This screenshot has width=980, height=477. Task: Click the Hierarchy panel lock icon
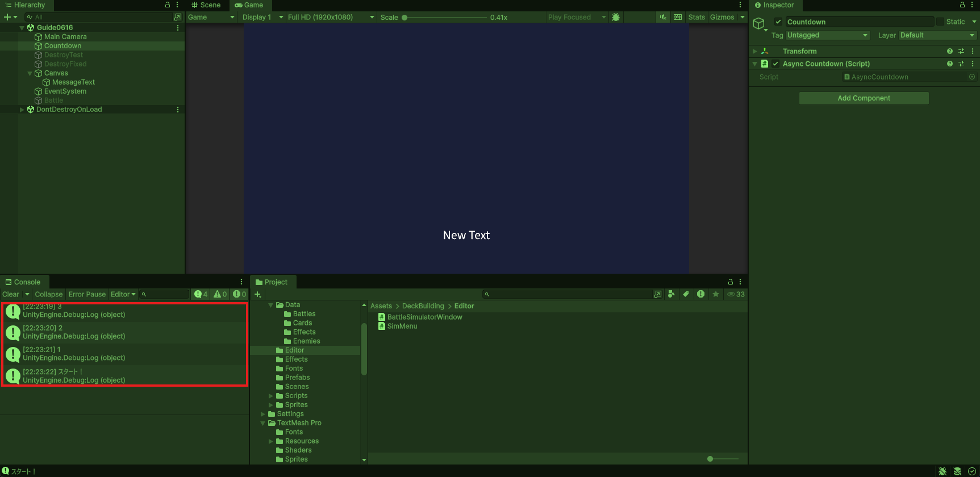(168, 5)
